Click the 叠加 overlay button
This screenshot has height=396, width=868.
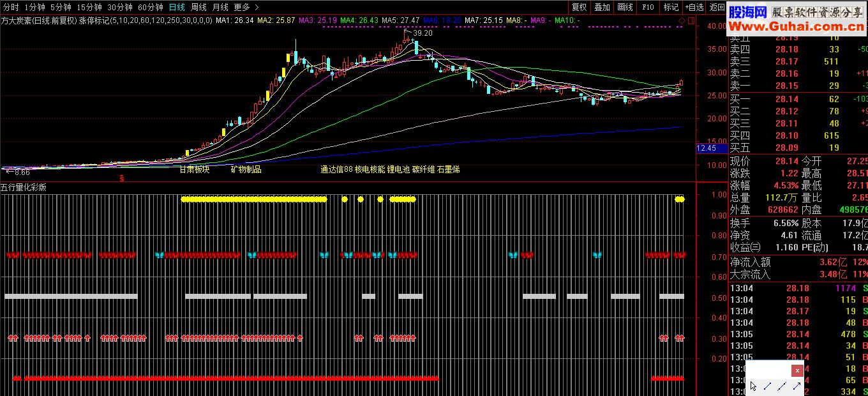click(x=602, y=7)
